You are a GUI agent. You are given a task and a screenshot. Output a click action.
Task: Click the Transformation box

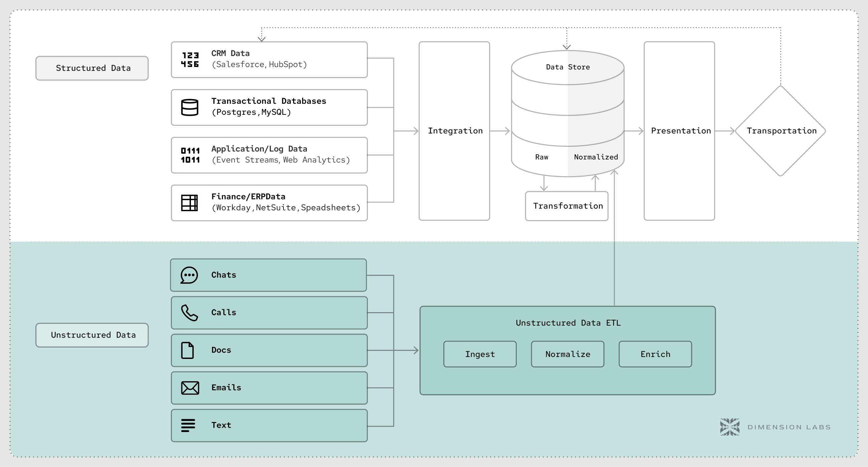click(x=567, y=206)
